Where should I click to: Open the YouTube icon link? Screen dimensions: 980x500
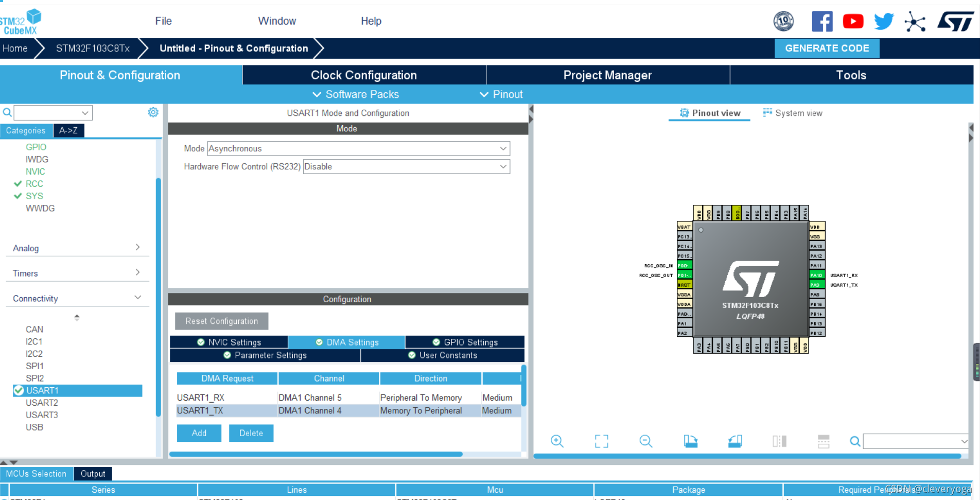click(x=853, y=21)
